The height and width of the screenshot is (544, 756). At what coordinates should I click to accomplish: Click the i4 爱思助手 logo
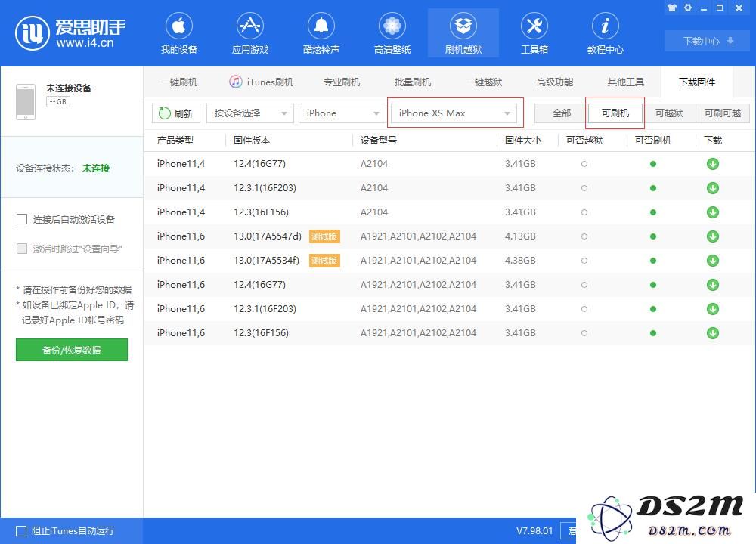coord(70,32)
